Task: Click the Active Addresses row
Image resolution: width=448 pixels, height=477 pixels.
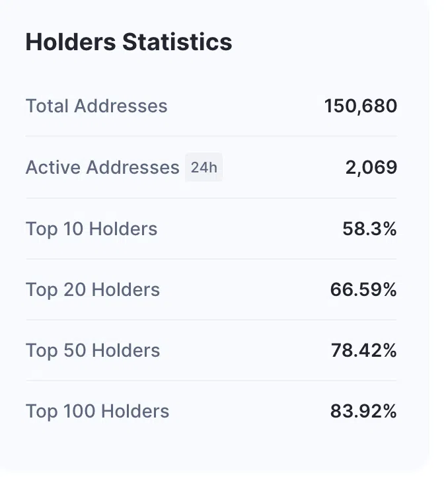Action: [211, 167]
